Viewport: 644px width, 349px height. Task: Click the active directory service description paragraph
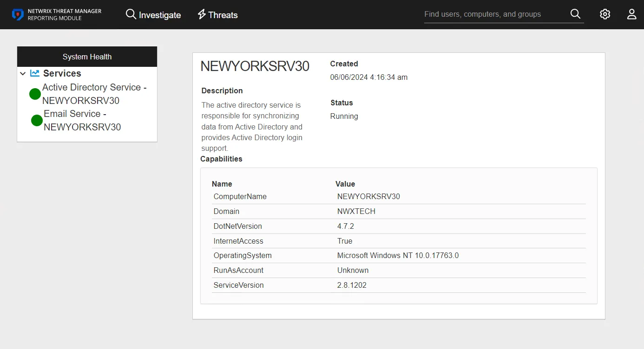[252, 127]
